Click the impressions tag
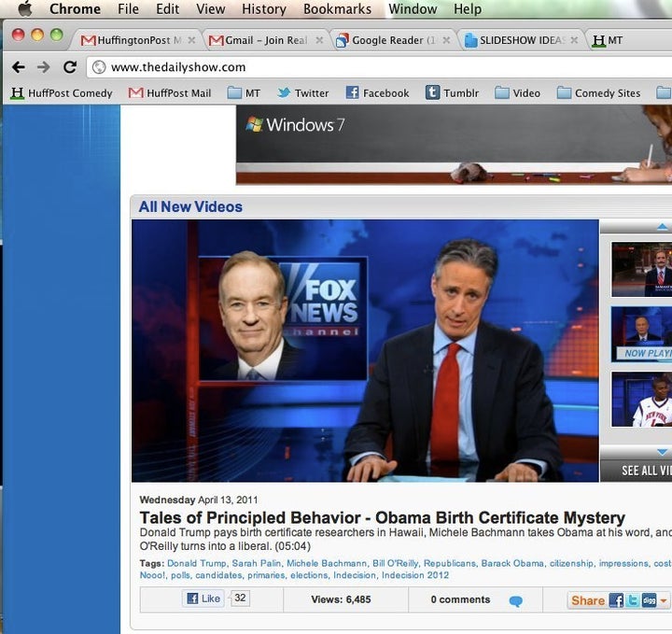 pyautogui.click(x=623, y=563)
